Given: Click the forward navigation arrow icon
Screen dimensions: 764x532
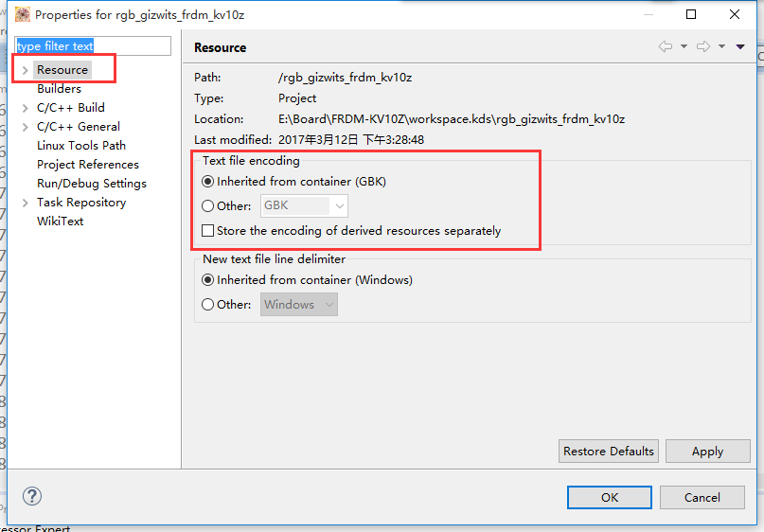Looking at the screenshot, I should pyautogui.click(x=703, y=46).
